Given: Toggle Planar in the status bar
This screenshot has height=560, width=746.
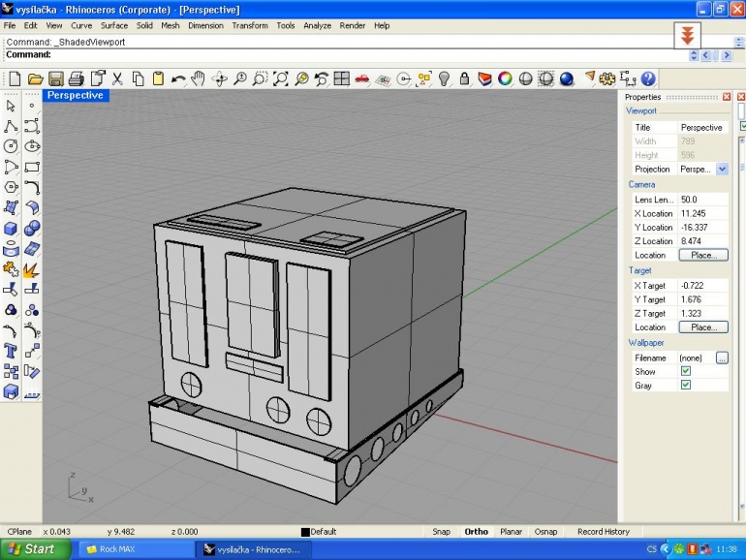Looking at the screenshot, I should (511, 532).
